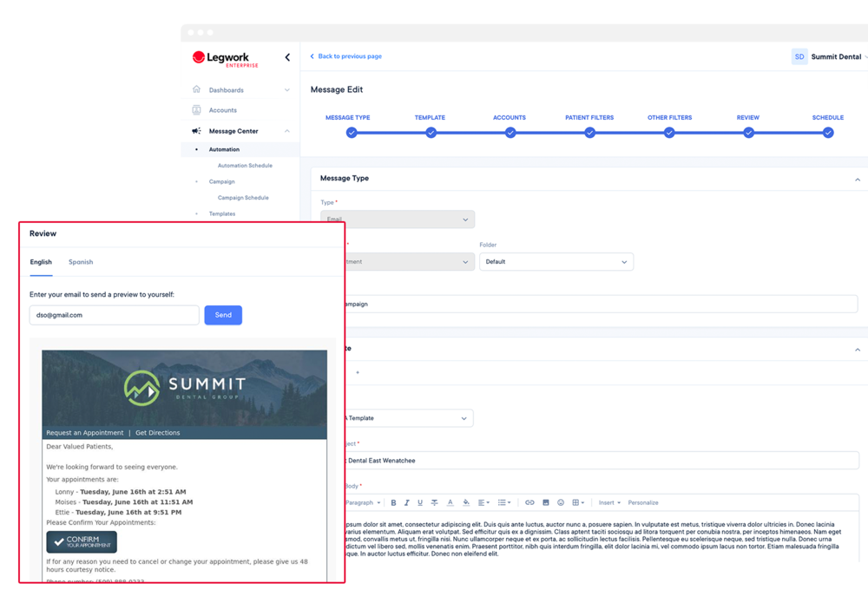Click the Message Center megaphone icon

pos(197,130)
